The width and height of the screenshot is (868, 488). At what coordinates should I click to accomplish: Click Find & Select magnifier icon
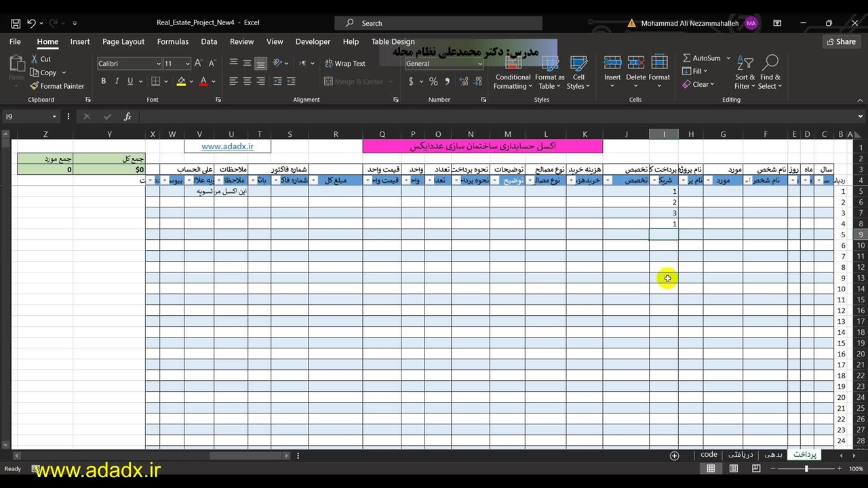pos(770,64)
